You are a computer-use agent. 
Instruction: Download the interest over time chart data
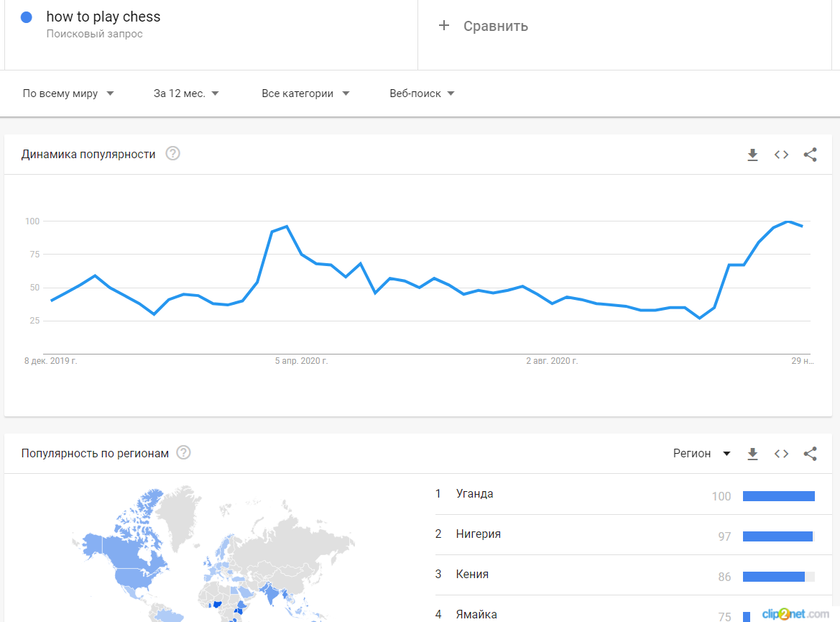click(752, 155)
